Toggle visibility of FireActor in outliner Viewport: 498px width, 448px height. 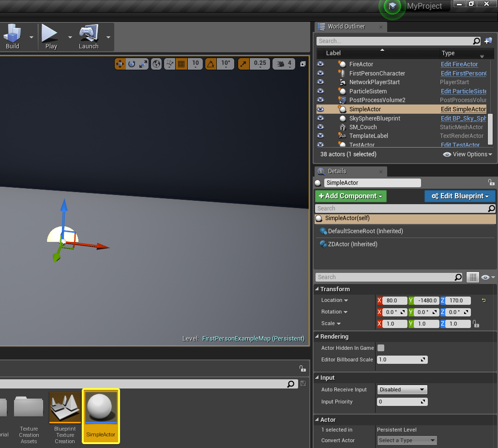click(320, 64)
